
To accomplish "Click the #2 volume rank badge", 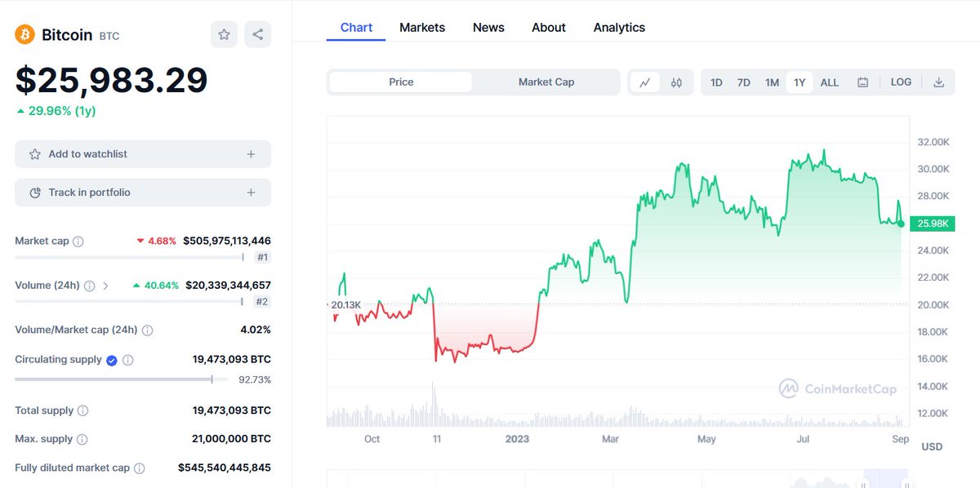I will click(x=262, y=302).
